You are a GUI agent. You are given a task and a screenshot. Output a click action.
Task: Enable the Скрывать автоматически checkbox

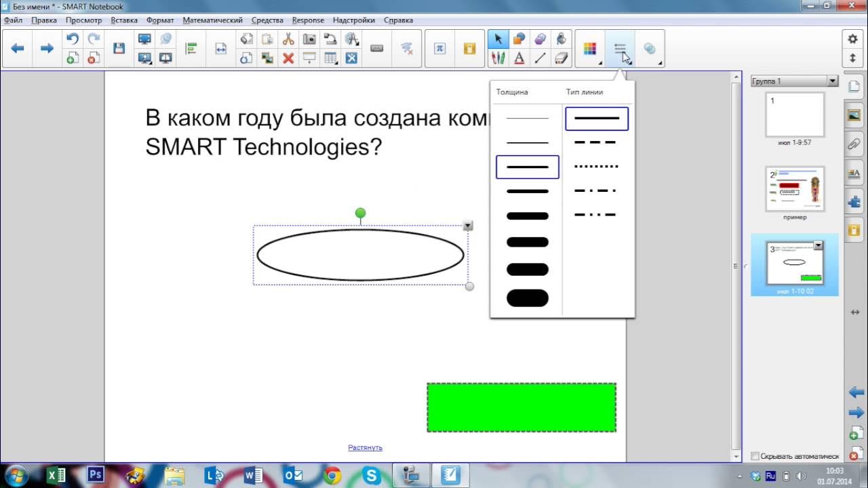coord(755,456)
